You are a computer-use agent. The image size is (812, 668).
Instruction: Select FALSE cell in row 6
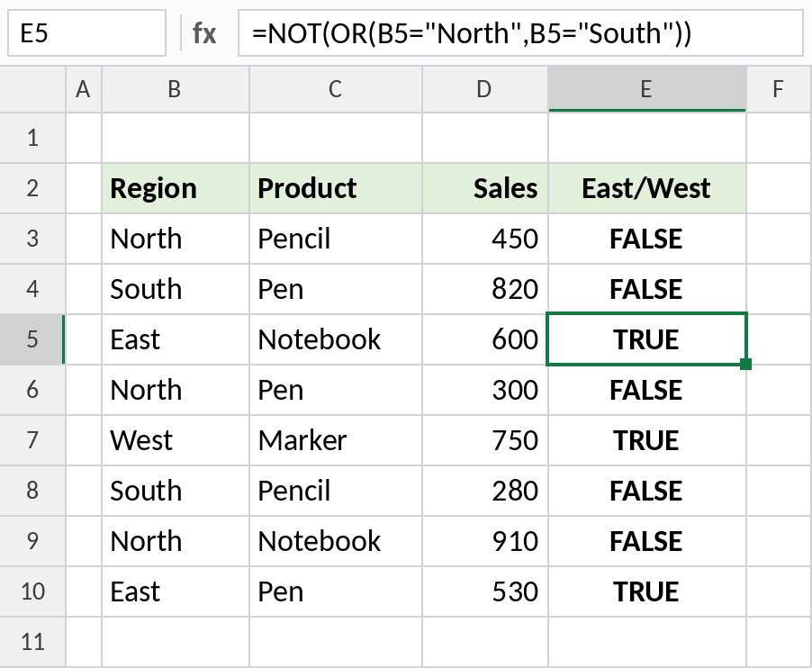pos(647,390)
